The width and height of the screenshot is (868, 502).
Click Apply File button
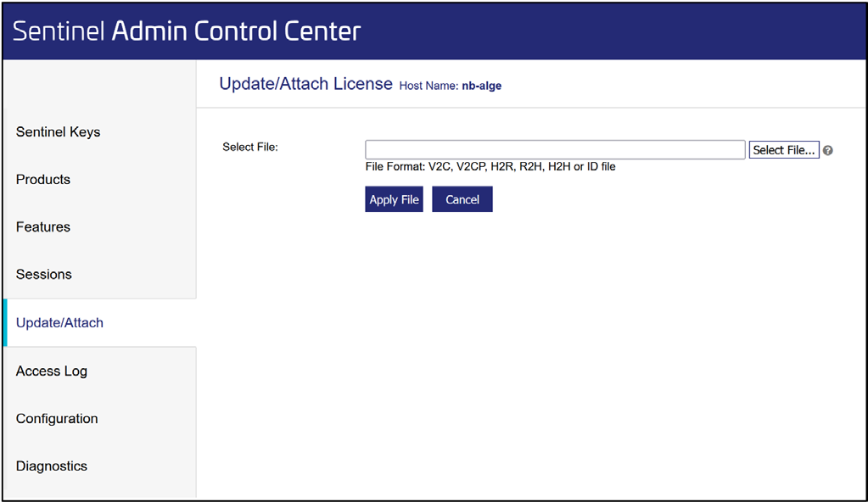click(395, 199)
